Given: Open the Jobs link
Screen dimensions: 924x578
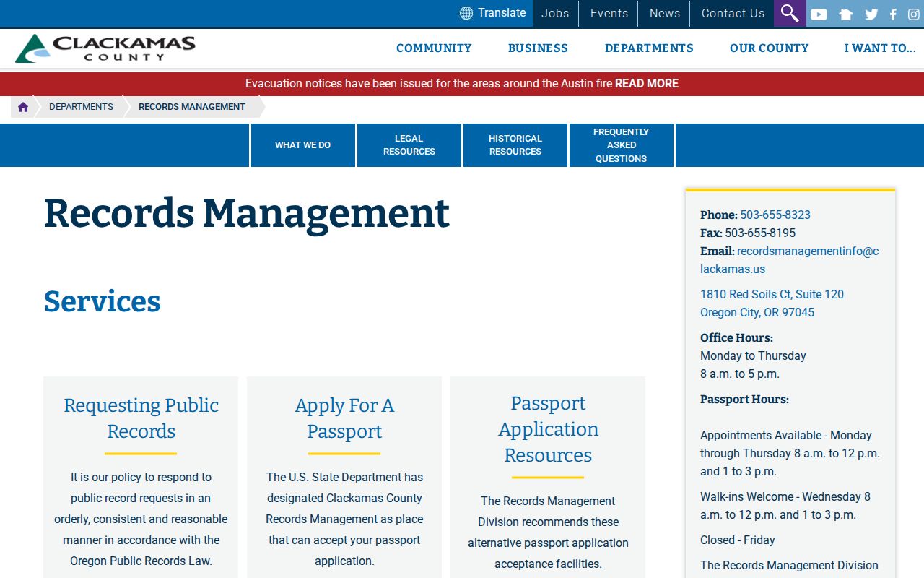Looking at the screenshot, I should point(555,13).
